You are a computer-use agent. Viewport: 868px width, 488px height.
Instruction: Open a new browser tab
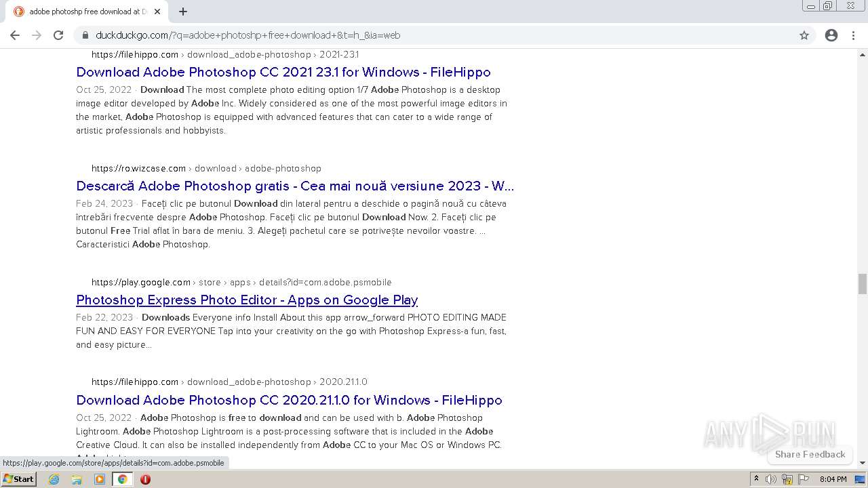(x=183, y=12)
